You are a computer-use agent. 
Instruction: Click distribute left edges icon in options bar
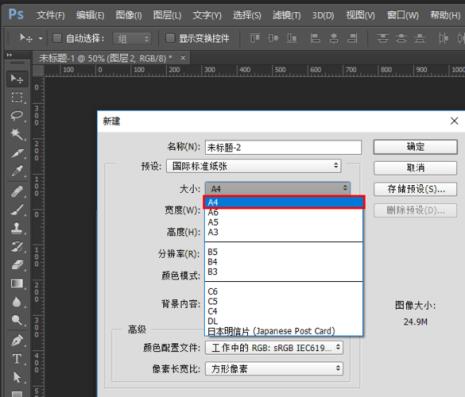443,38
